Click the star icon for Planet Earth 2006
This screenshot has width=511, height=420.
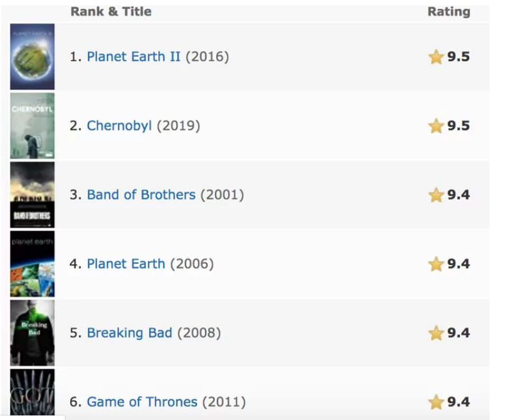click(x=436, y=264)
